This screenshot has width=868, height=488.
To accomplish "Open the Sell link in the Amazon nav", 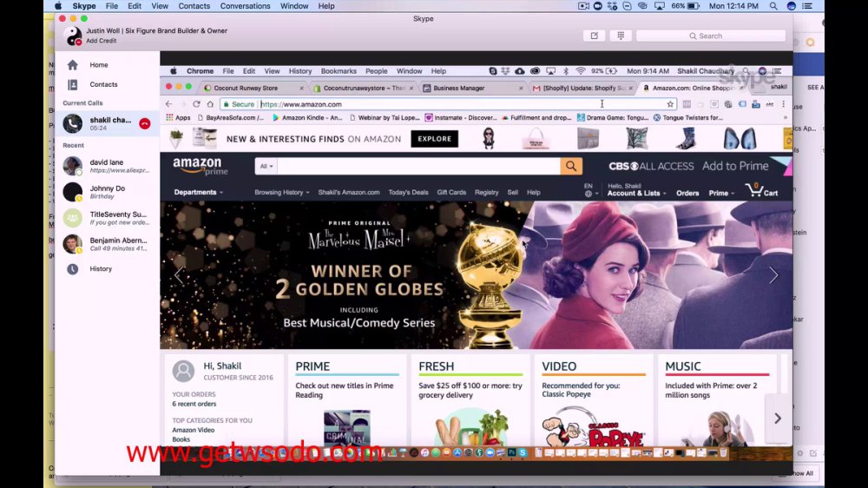I will tap(513, 192).
